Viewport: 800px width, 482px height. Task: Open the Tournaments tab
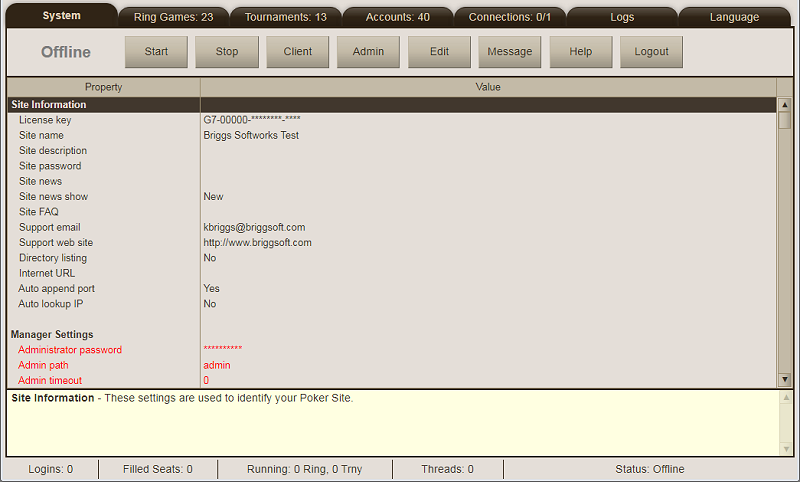tap(286, 17)
